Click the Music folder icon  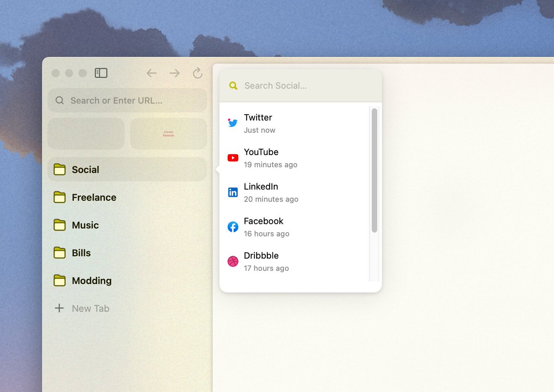[60, 225]
